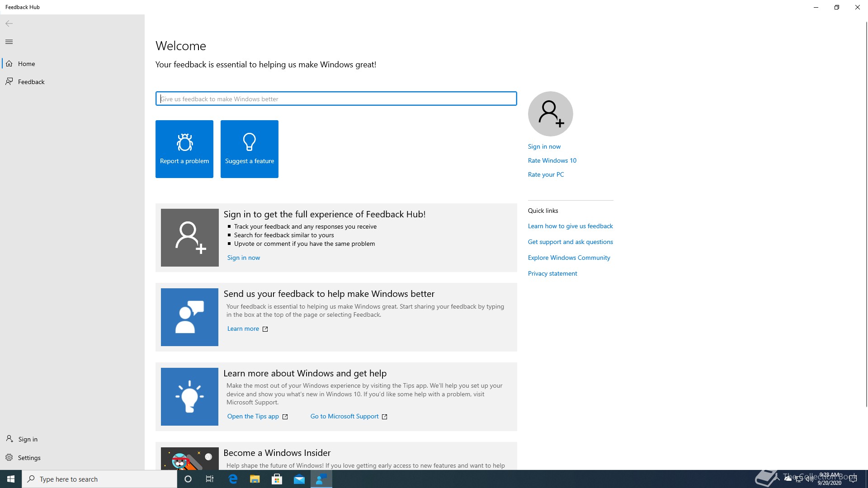The width and height of the screenshot is (868, 488).
Task: Open Feedback Hub icon in taskbar
Action: (321, 479)
